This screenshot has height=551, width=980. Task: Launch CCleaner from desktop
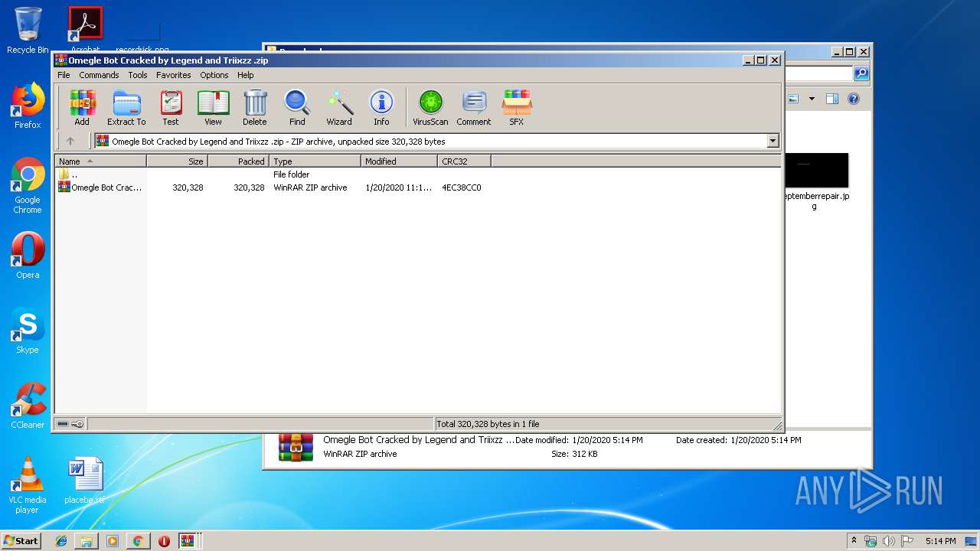28,406
